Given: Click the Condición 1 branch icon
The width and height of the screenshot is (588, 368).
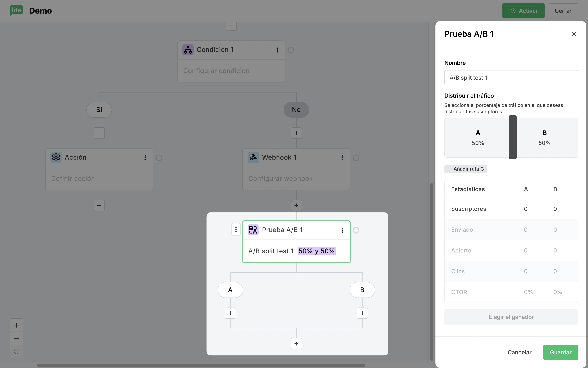Looking at the screenshot, I should [x=188, y=50].
